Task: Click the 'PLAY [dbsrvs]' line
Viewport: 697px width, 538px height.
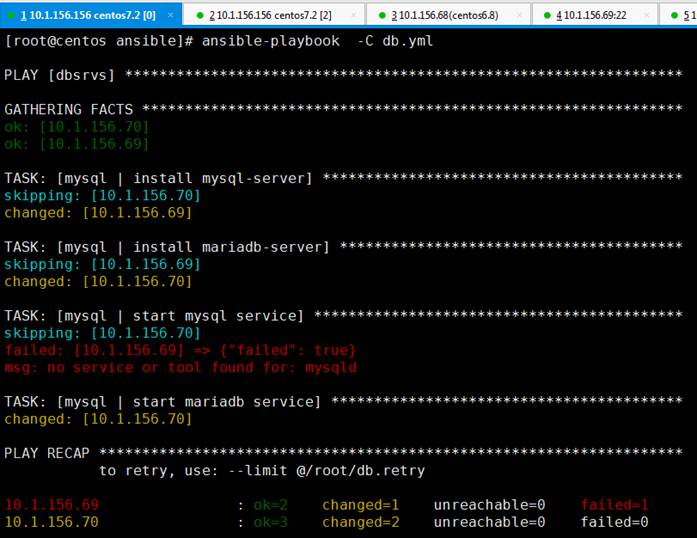Action: click(x=343, y=75)
